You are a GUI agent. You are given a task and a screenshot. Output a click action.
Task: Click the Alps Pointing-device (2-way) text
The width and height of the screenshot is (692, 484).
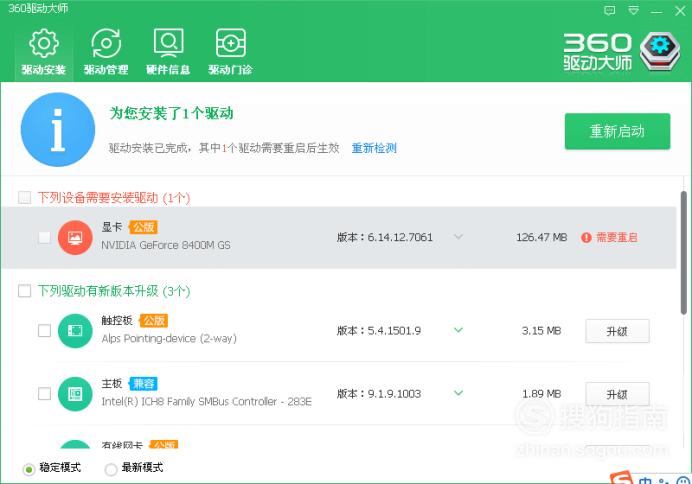pos(169,338)
